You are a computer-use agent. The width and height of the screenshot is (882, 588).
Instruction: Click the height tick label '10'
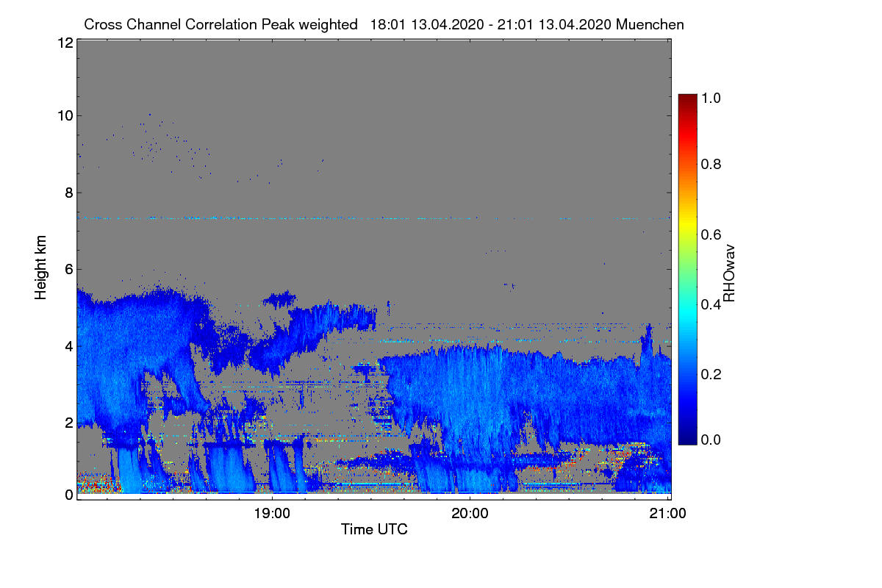(65, 115)
